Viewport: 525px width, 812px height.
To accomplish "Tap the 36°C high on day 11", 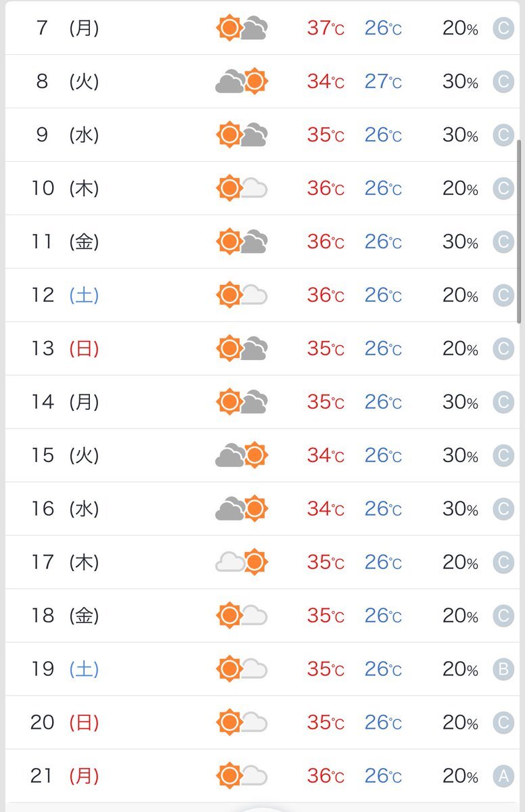I will (x=325, y=242).
